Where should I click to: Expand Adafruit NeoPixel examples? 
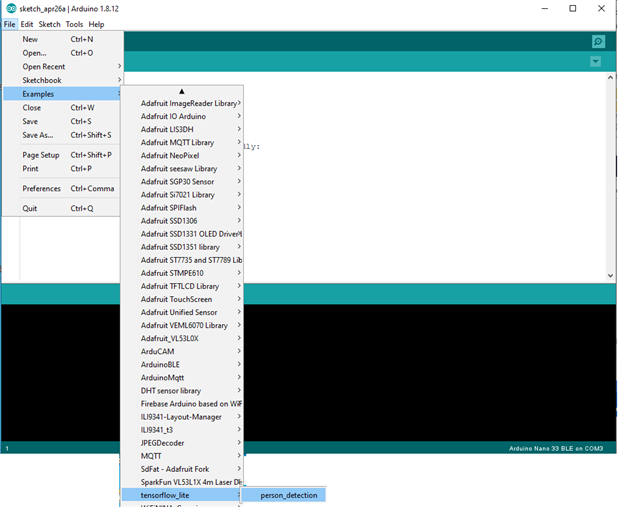click(182, 155)
